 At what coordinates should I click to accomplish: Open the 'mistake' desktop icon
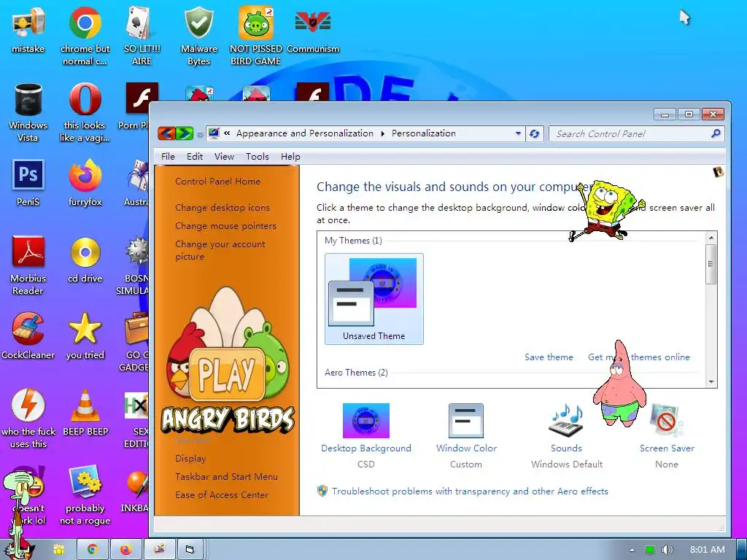(x=28, y=29)
